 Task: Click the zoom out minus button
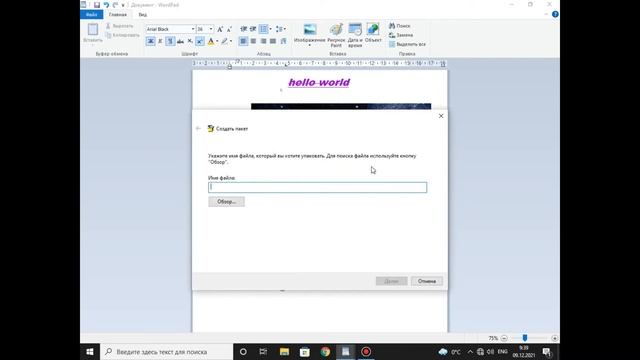tap(504, 338)
